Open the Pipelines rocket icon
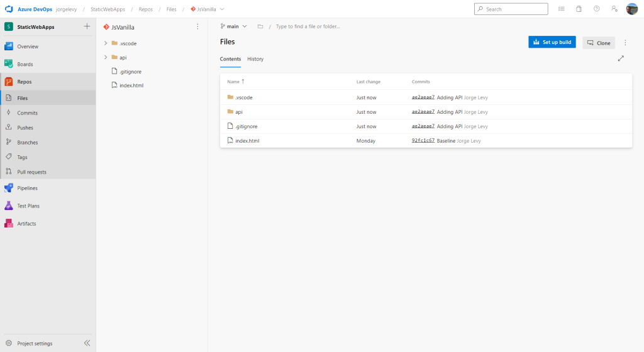Screen dimensions: 644x352 point(9,188)
